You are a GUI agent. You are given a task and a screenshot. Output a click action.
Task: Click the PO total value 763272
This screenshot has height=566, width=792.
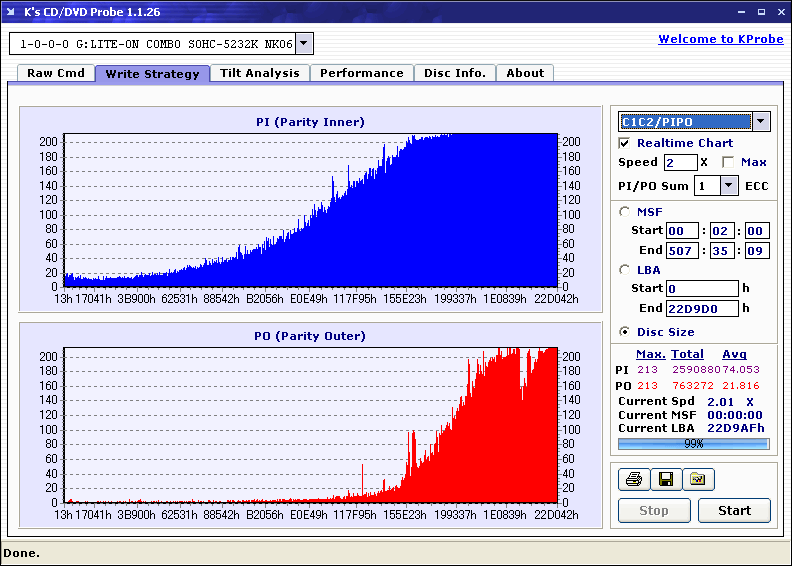693,386
